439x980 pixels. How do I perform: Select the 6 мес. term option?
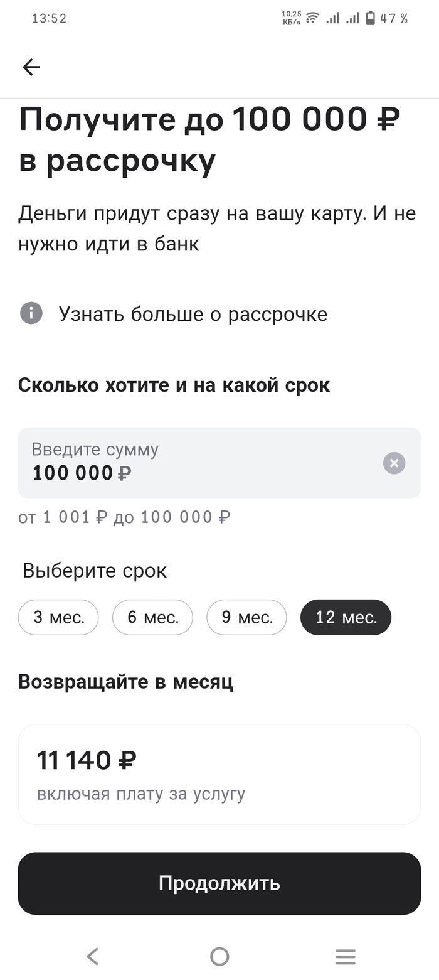(x=152, y=617)
